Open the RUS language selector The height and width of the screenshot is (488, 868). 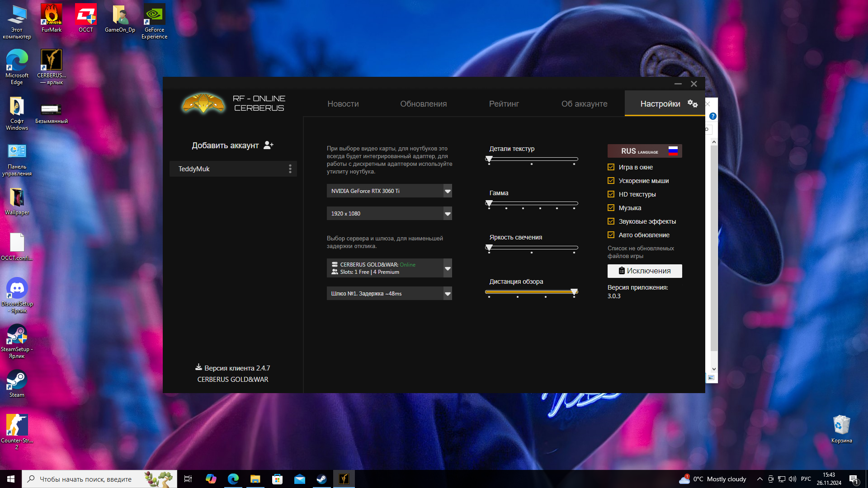point(645,151)
